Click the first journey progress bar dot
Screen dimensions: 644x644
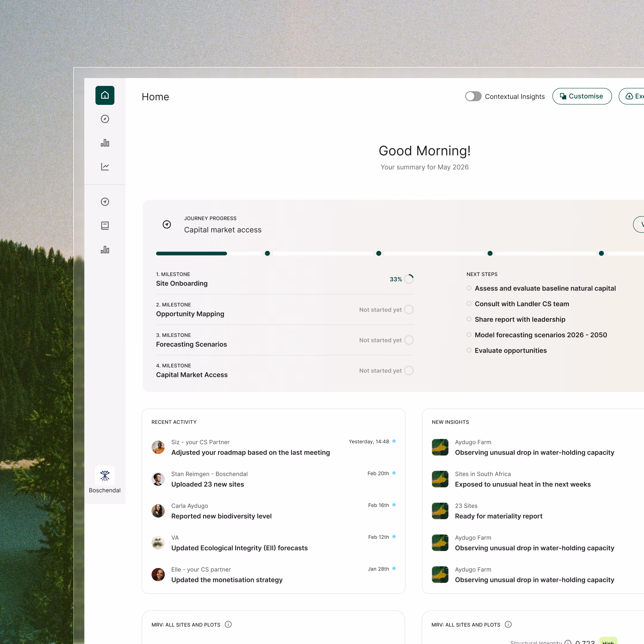coord(267,253)
